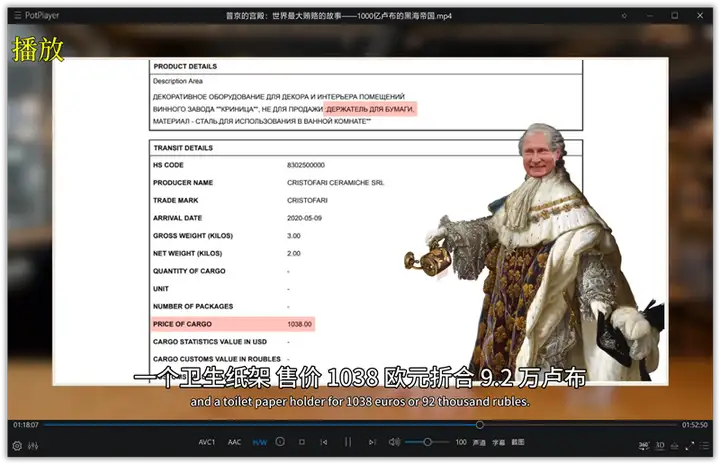Enter fullscreen mode
This screenshot has height=464, width=720.
tap(690, 446)
